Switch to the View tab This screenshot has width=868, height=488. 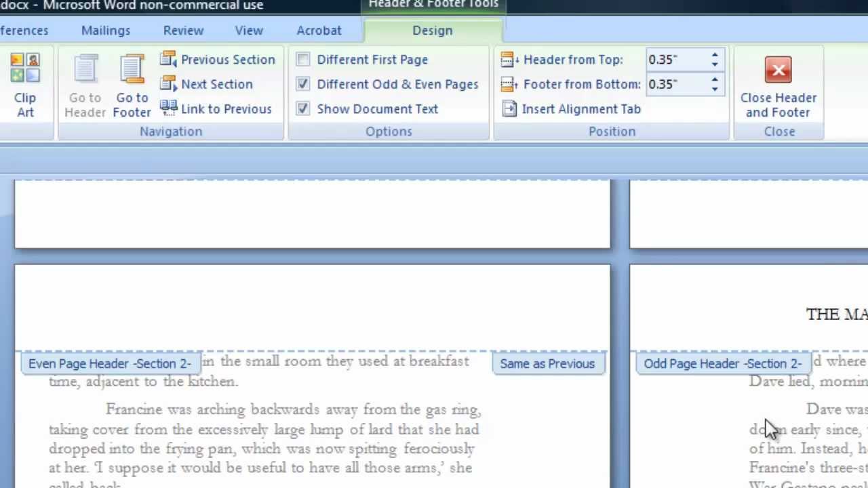pos(249,30)
